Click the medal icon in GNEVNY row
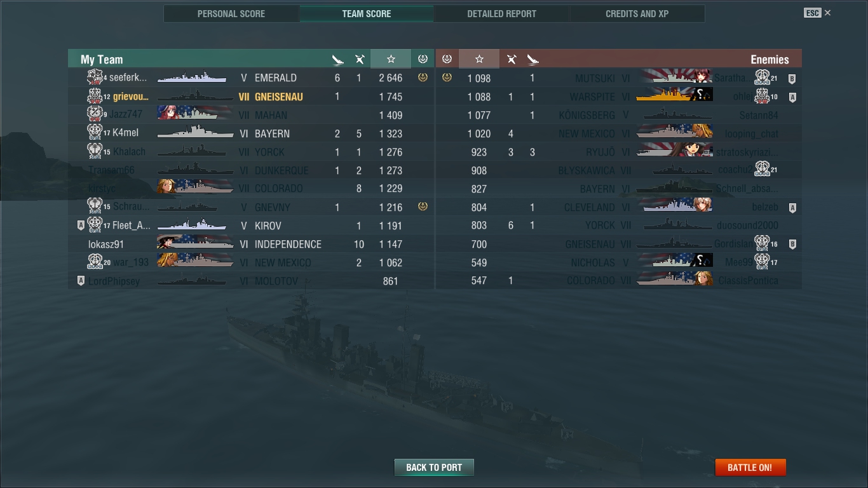This screenshot has width=868, height=488. click(423, 207)
